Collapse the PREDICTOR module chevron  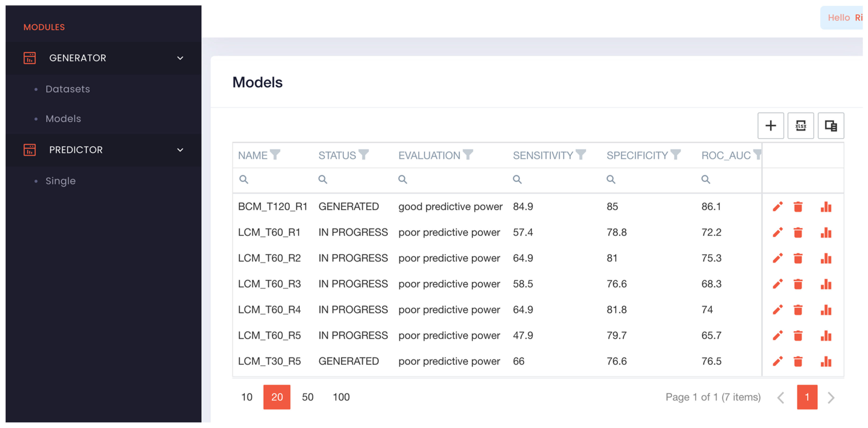(x=180, y=150)
